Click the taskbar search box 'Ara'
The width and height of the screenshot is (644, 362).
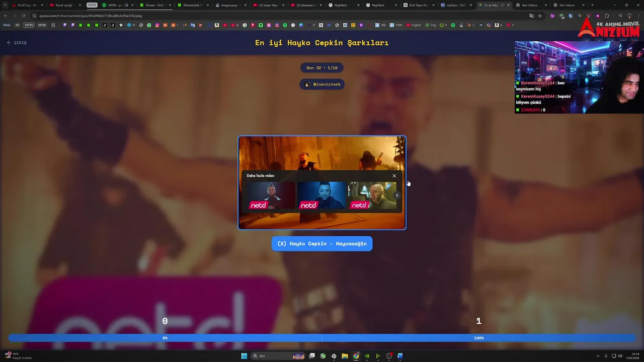[278, 356]
